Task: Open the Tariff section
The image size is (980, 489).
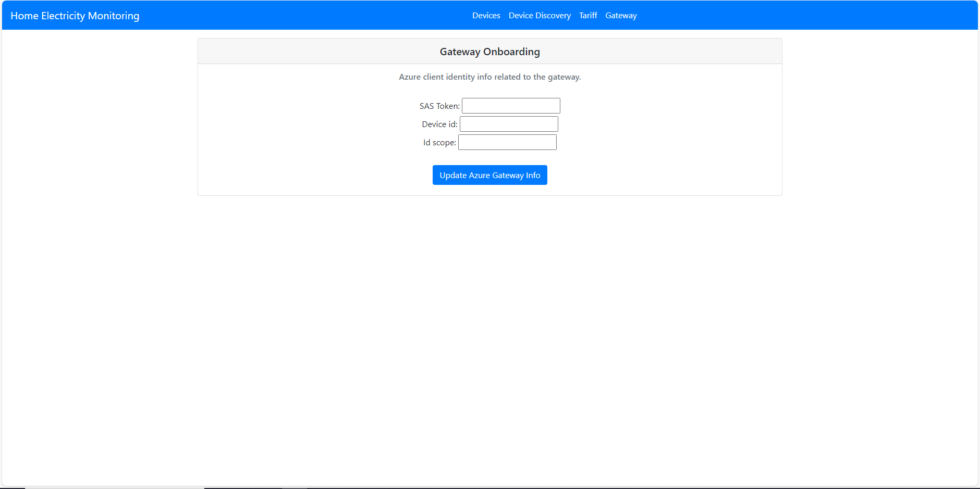Action: tap(588, 15)
